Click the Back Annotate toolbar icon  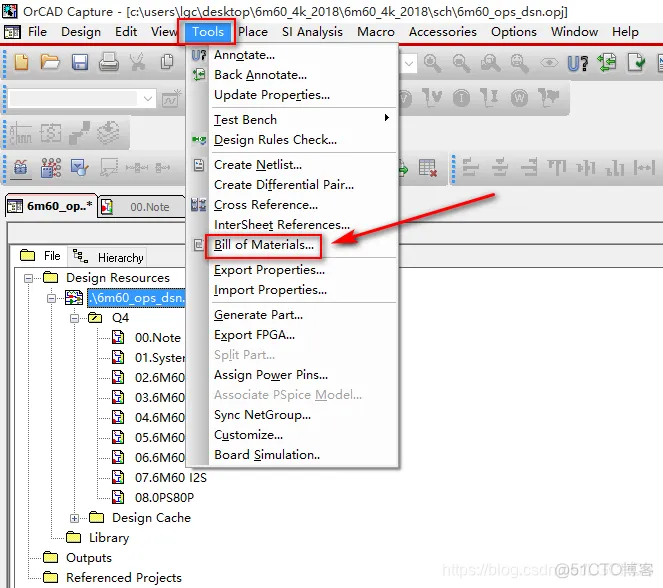point(607,63)
